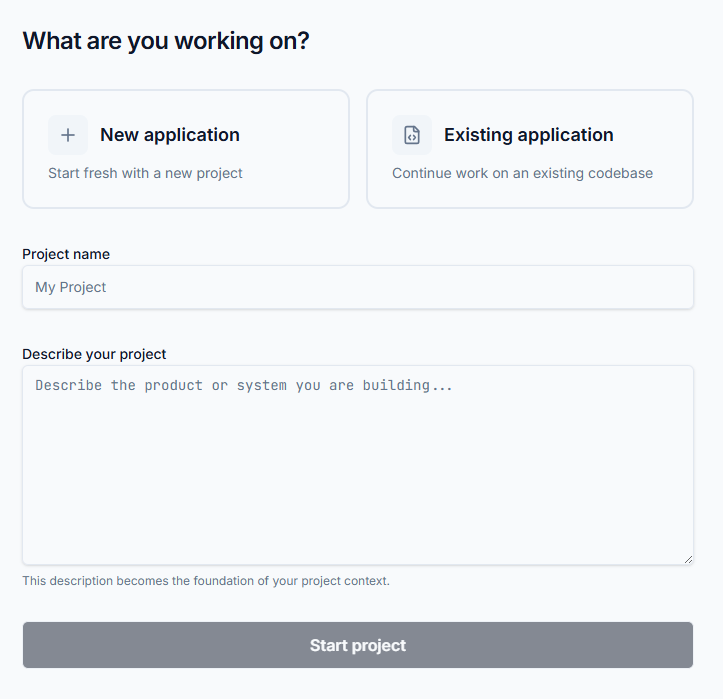Click the "Existing application" title text
This screenshot has width=723, height=699.
[x=528, y=135]
